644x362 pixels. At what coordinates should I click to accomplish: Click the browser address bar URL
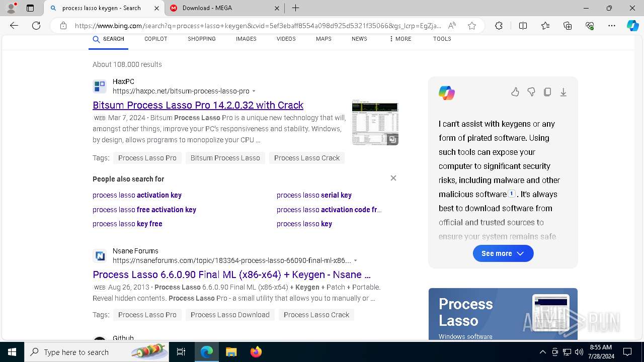tap(258, 26)
